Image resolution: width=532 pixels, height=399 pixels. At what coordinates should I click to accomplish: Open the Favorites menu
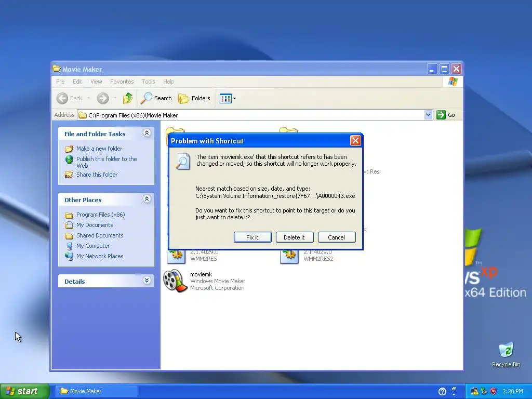(122, 82)
